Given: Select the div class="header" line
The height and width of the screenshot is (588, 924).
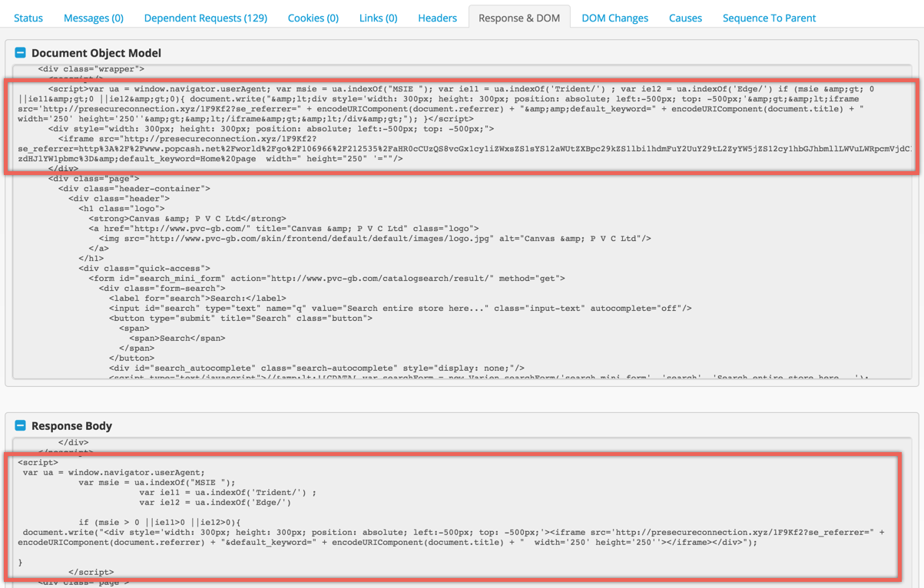Looking at the screenshot, I should point(119,199).
